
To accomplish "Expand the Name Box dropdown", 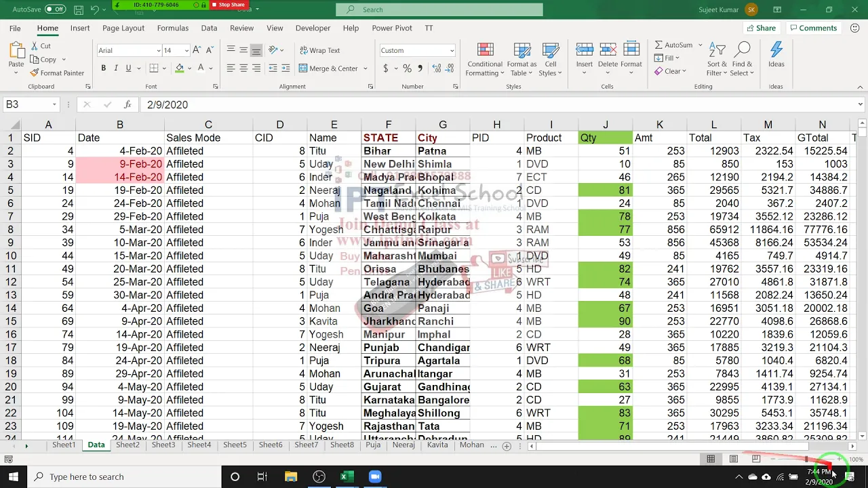I will click(x=54, y=104).
